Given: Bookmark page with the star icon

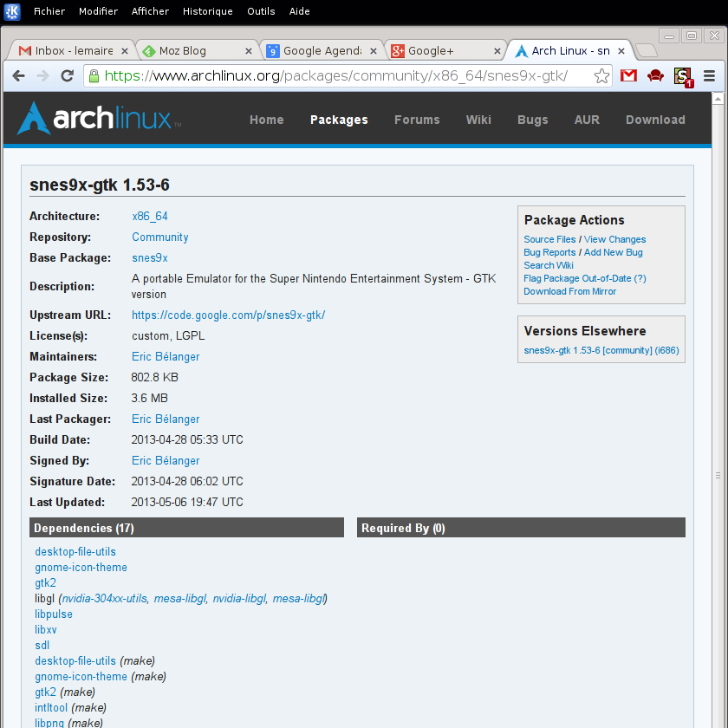Looking at the screenshot, I should pyautogui.click(x=601, y=75).
